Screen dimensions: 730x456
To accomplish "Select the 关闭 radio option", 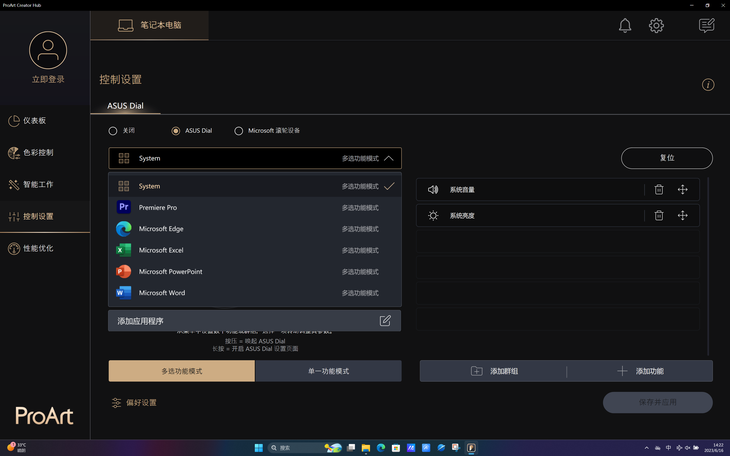I will (113, 131).
